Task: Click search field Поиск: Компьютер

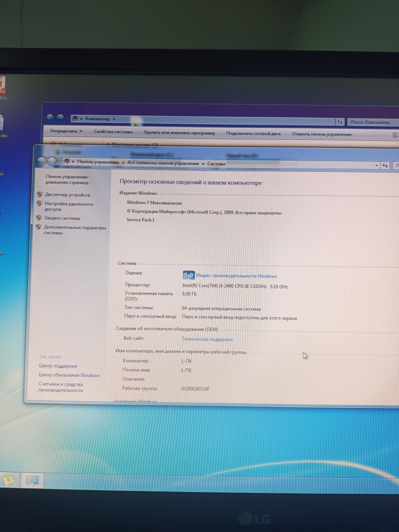Action: tap(373, 122)
